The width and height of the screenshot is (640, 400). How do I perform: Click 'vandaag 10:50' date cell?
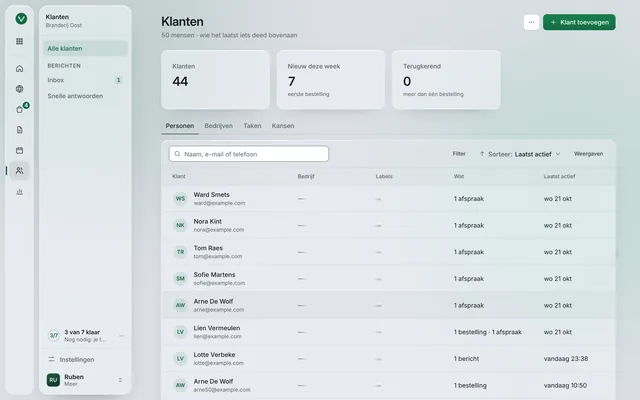pos(565,385)
